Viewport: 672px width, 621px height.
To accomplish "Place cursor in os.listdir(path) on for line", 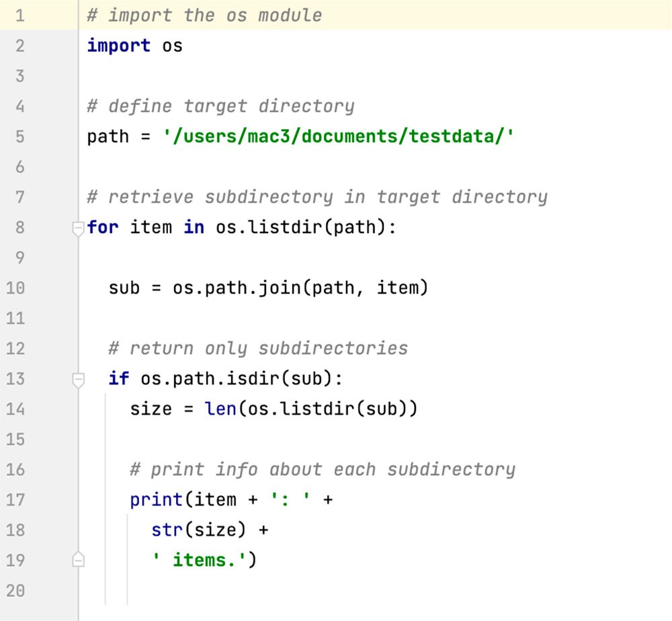I will (x=301, y=228).
